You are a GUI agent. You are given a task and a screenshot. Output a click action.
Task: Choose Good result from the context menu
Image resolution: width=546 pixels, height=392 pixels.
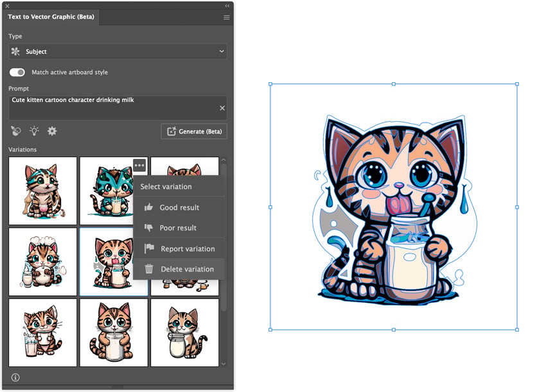coord(179,207)
